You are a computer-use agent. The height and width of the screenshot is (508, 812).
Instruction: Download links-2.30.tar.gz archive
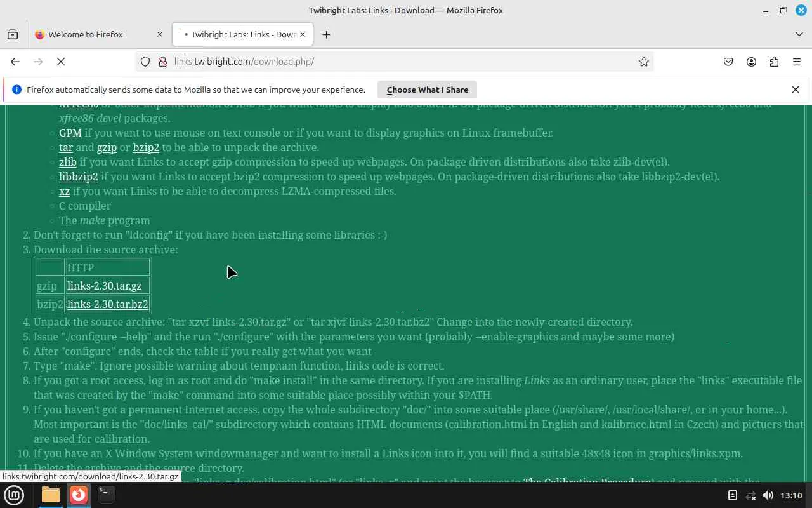[x=105, y=286]
